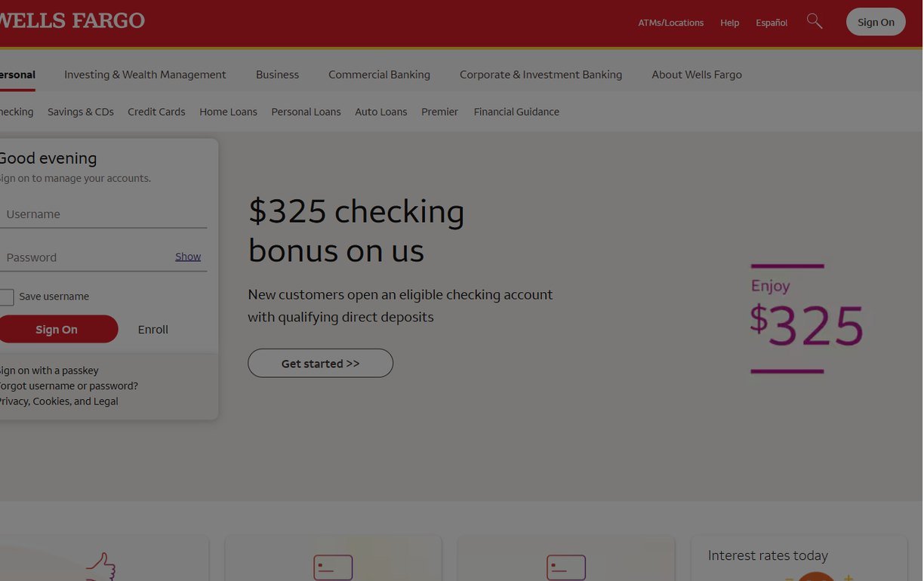Click the Enroll link
The image size is (924, 581).
tap(153, 330)
